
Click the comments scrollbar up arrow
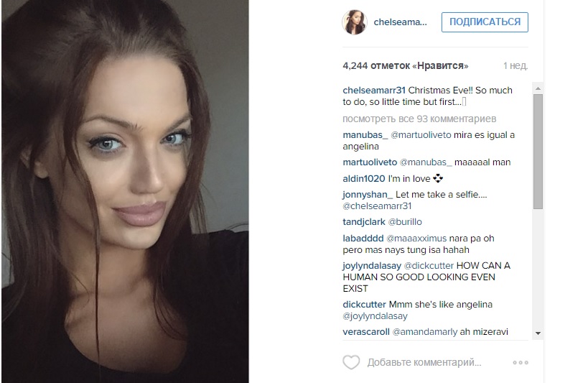(538, 88)
